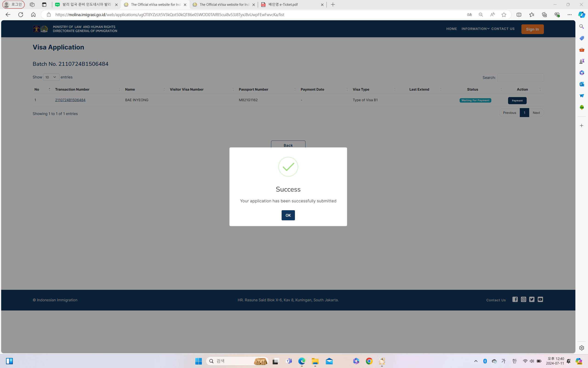This screenshot has width=588, height=368.
Task: Select pagination page 1
Action: pyautogui.click(x=524, y=113)
